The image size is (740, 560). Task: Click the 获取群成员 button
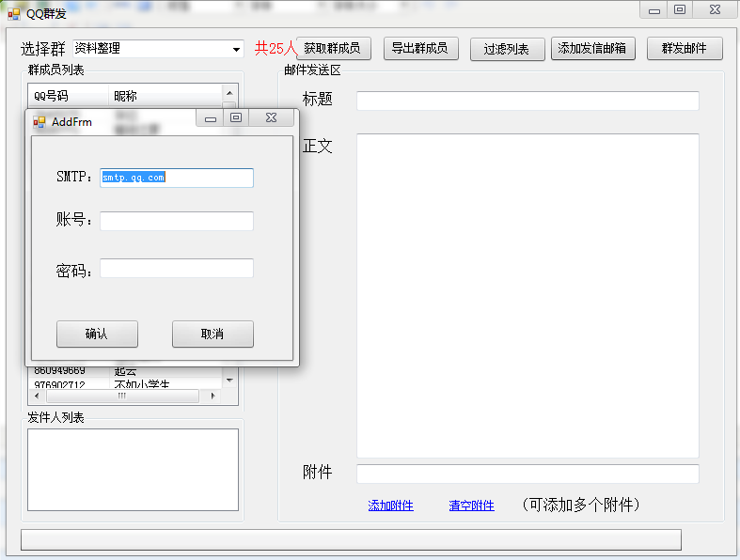(334, 49)
